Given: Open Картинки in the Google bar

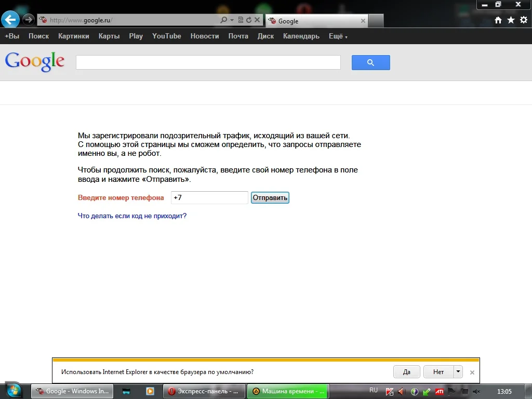Looking at the screenshot, I should click(74, 36).
